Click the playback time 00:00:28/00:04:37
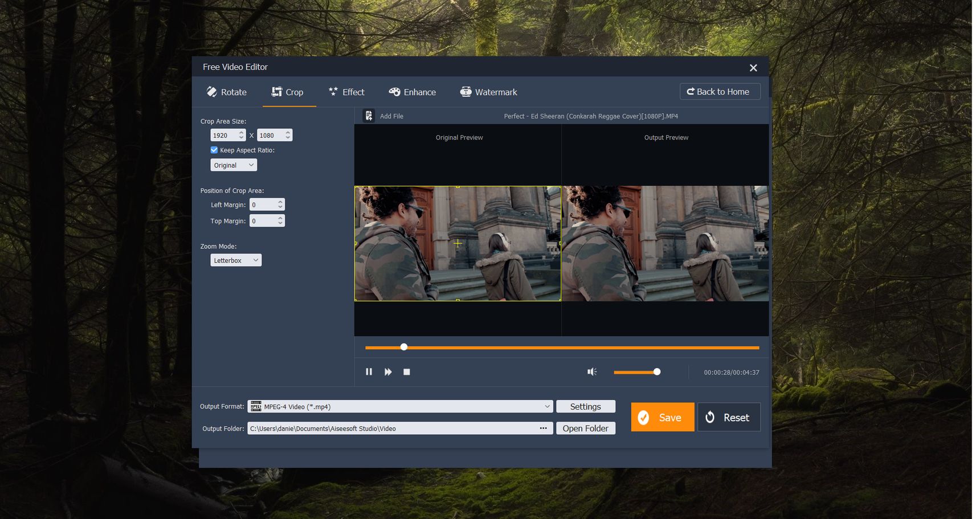The image size is (980, 519). [x=732, y=373]
